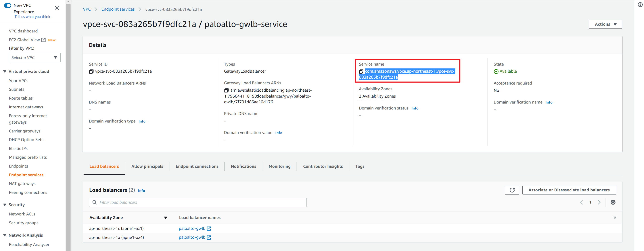
Task: Copy the Service ID value
Action: 91,72
